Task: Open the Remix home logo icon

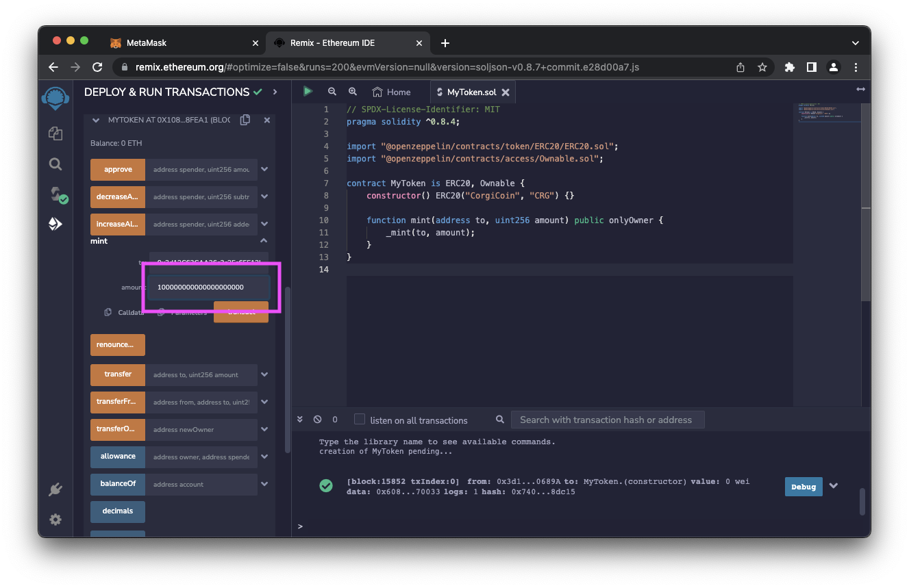Action: [55, 98]
